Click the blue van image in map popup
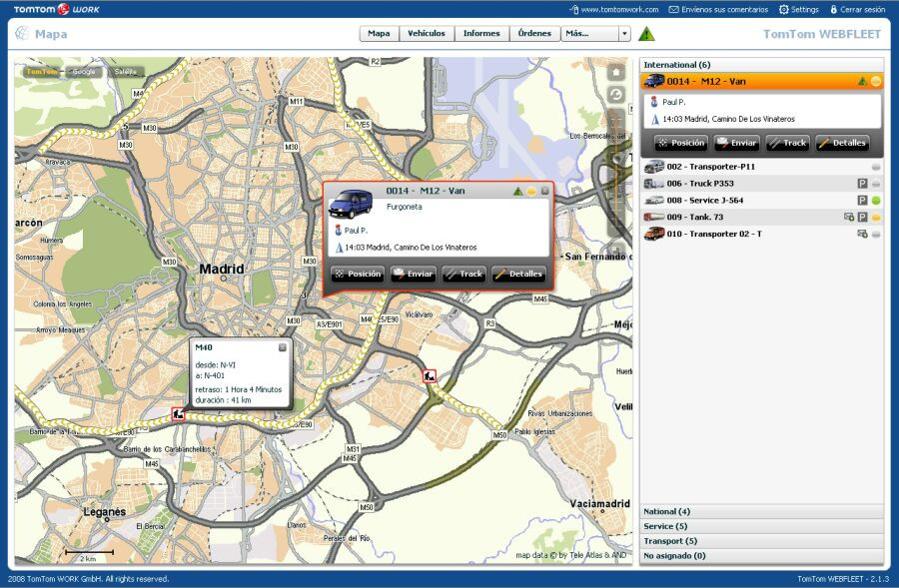 coord(351,206)
